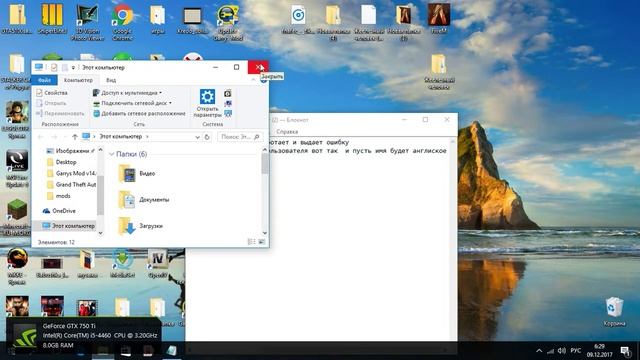Click the taskbar clock showing 6:29

599,351
